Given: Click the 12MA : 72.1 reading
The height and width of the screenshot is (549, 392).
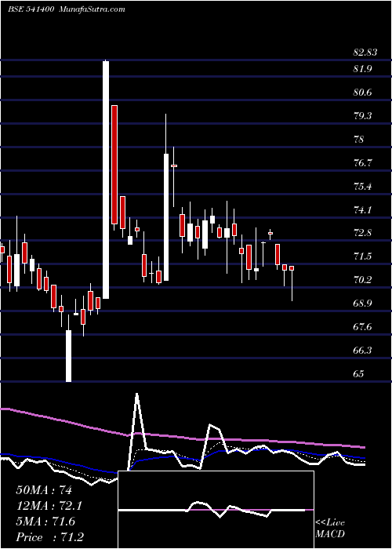Looking at the screenshot, I should point(49,506).
